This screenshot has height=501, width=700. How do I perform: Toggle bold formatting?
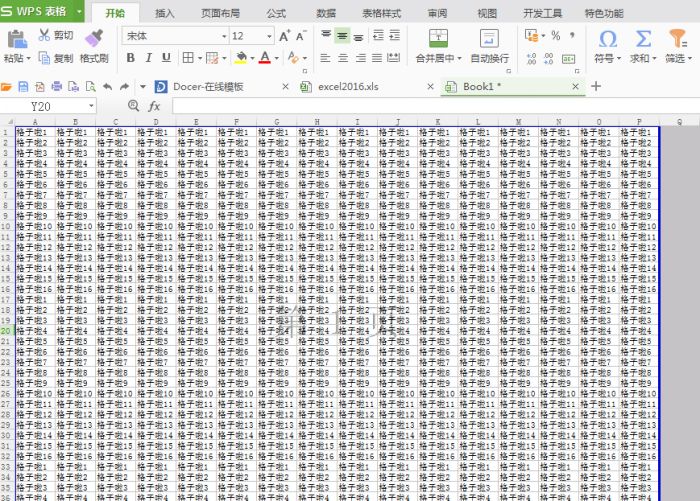(130, 58)
